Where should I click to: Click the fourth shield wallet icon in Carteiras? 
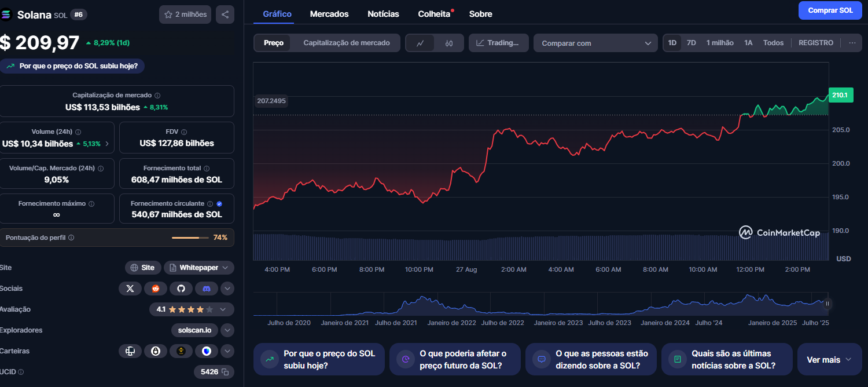(207, 351)
